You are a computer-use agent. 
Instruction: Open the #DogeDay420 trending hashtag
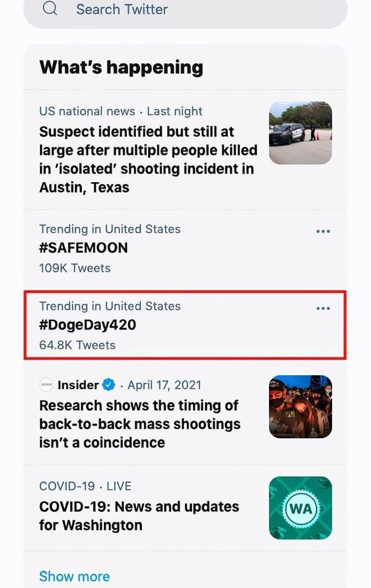click(x=88, y=325)
